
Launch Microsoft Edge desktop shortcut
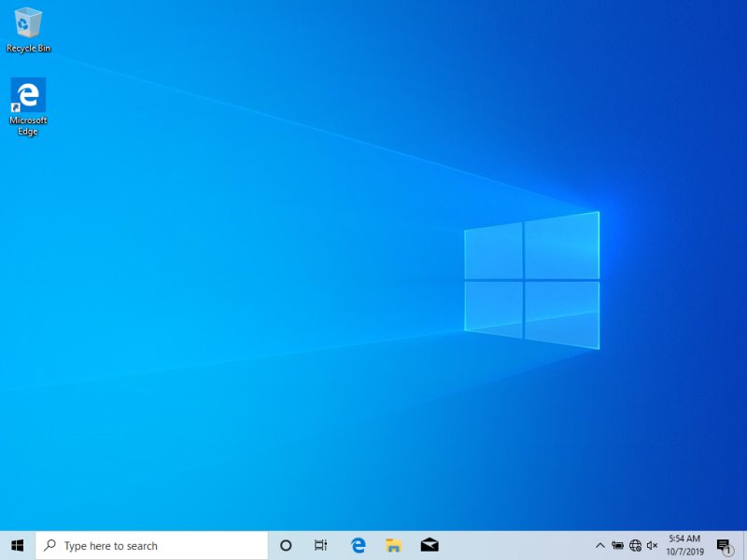click(28, 98)
